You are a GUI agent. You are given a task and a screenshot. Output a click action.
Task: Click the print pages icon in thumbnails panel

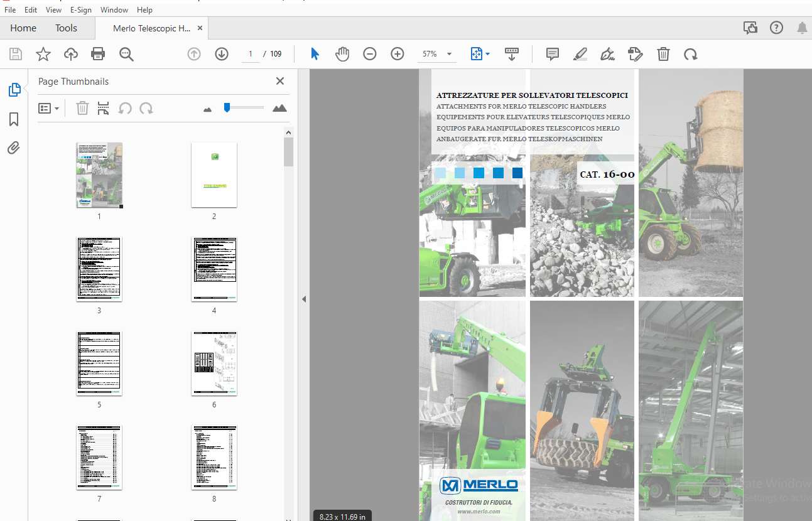click(104, 108)
